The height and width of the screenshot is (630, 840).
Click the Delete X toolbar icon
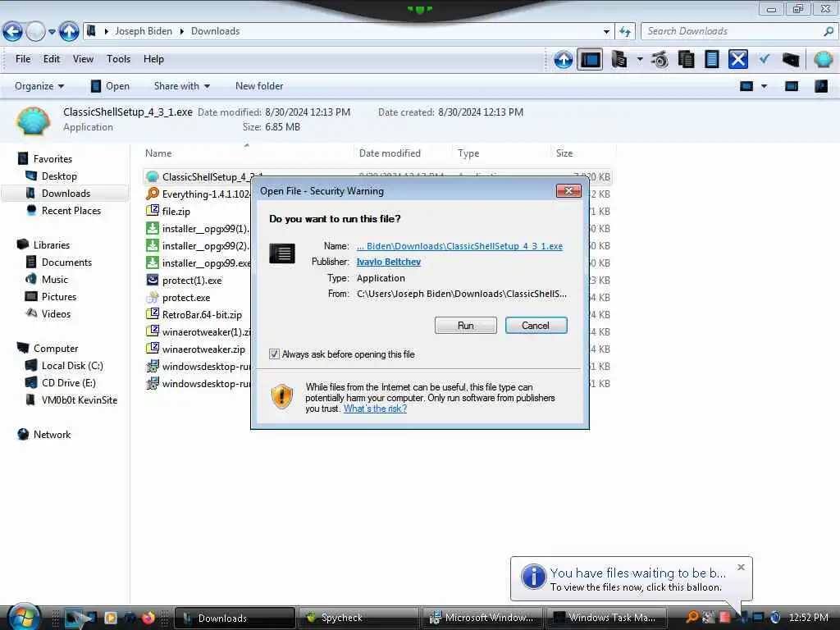click(737, 59)
